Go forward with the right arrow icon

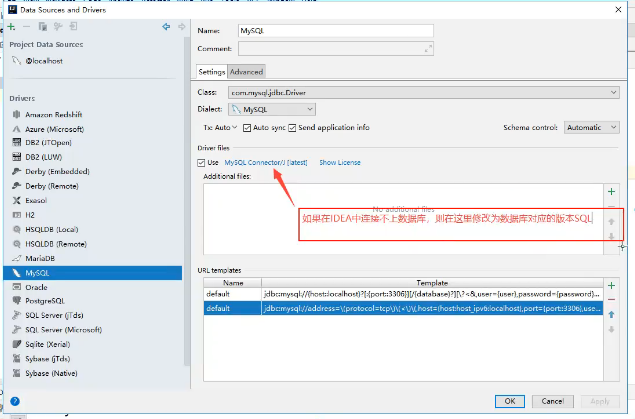[181, 27]
